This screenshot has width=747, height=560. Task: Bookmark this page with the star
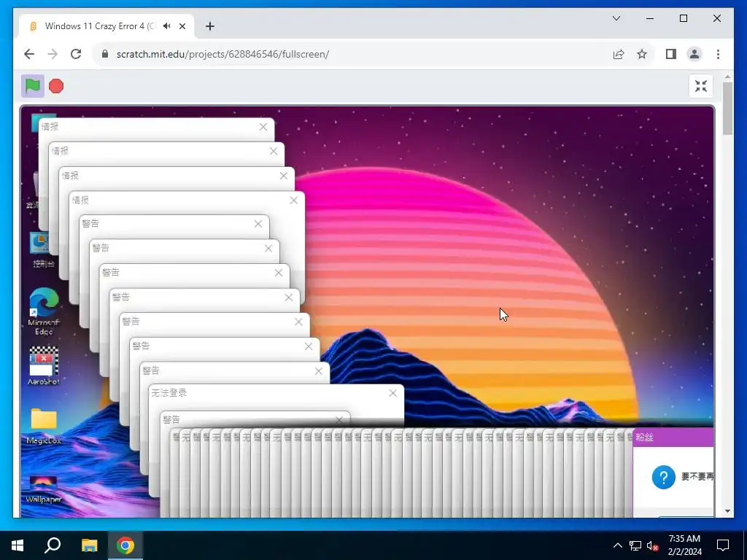[642, 54]
